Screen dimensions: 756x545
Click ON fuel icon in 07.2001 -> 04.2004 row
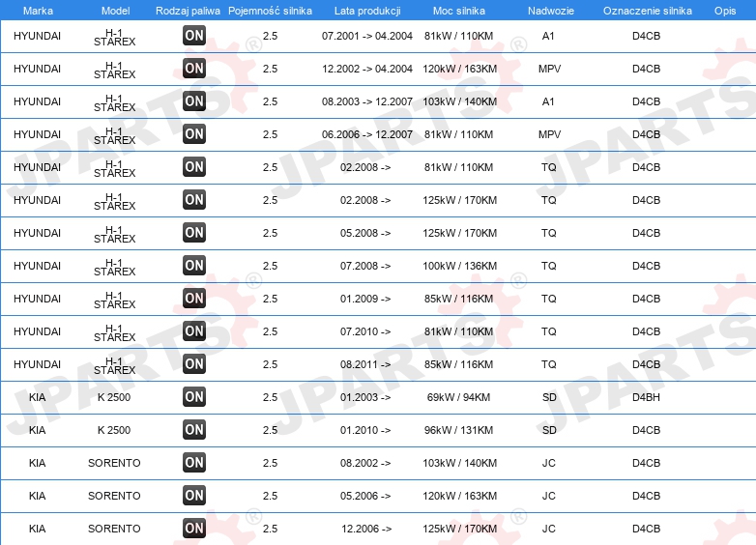(194, 35)
